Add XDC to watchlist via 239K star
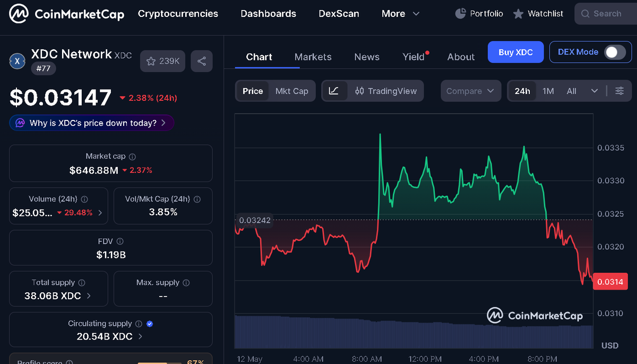 pyautogui.click(x=163, y=61)
